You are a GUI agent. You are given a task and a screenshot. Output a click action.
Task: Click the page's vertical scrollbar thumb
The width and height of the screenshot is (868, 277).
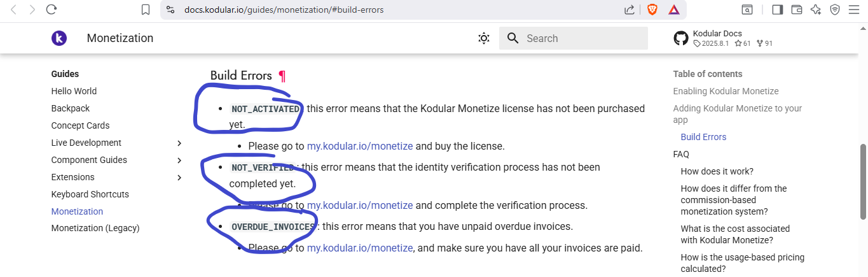[864, 182]
